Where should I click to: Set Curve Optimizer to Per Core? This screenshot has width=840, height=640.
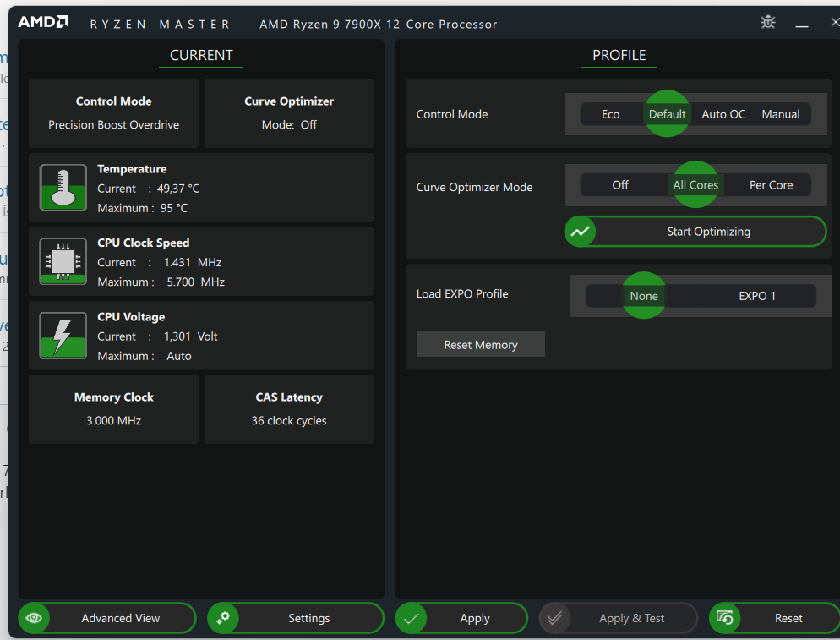(771, 185)
